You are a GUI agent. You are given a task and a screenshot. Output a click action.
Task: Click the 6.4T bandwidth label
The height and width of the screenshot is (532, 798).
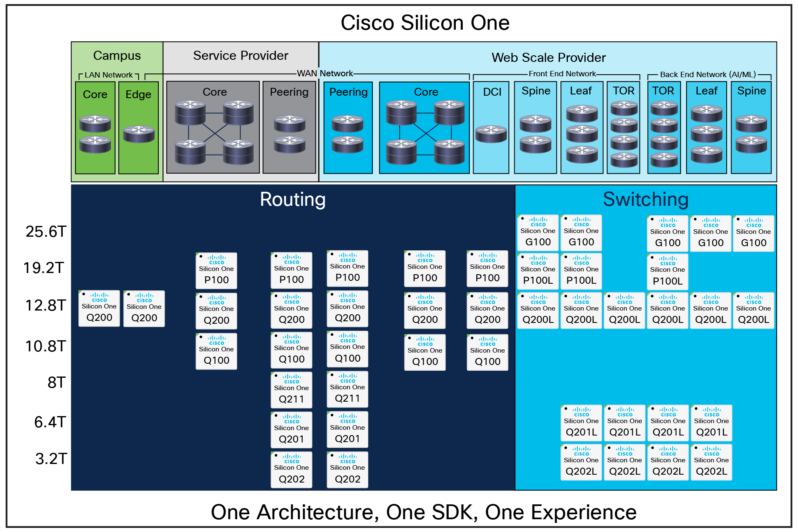(x=50, y=422)
